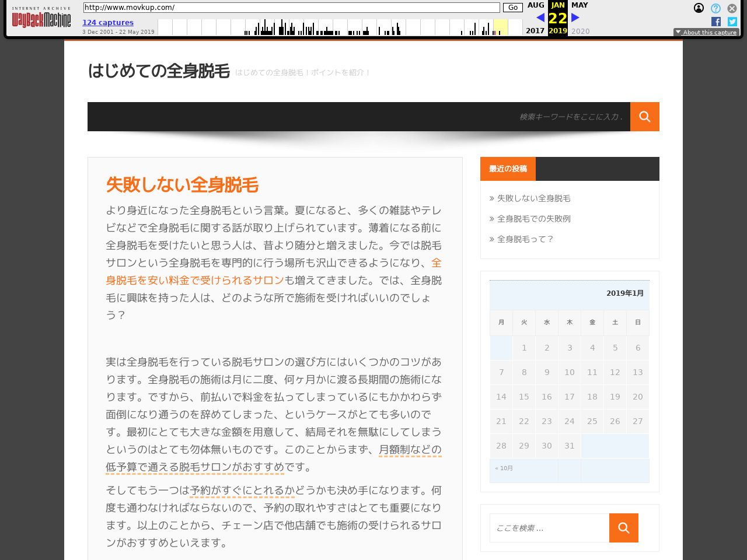Go to previous capture with left arrow
This screenshot has width=747, height=560.
[x=540, y=17]
